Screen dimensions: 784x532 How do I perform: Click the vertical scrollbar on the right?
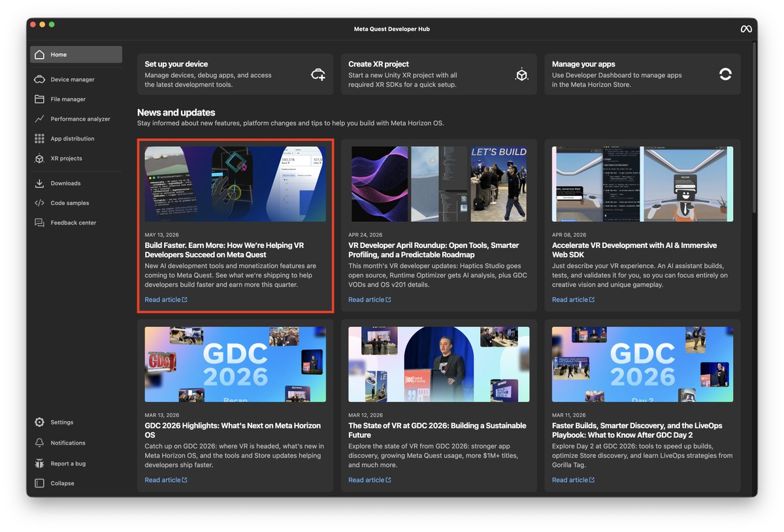click(755, 127)
